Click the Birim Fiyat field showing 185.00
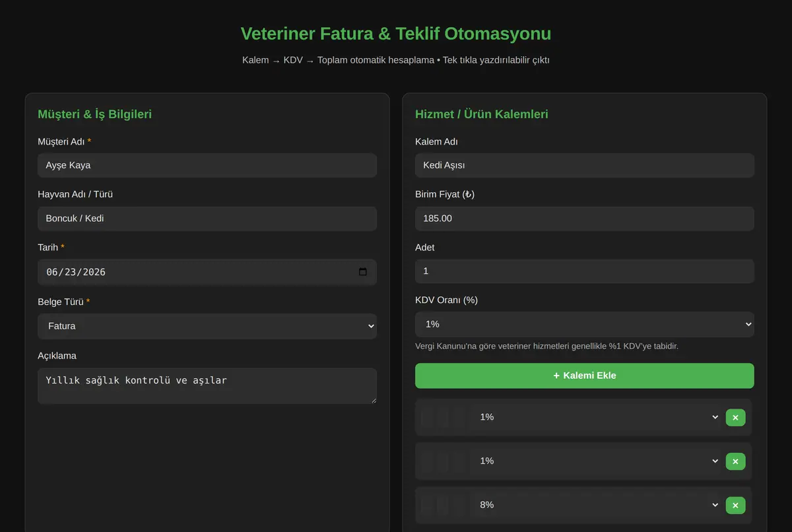This screenshot has height=532, width=792. 585,218
